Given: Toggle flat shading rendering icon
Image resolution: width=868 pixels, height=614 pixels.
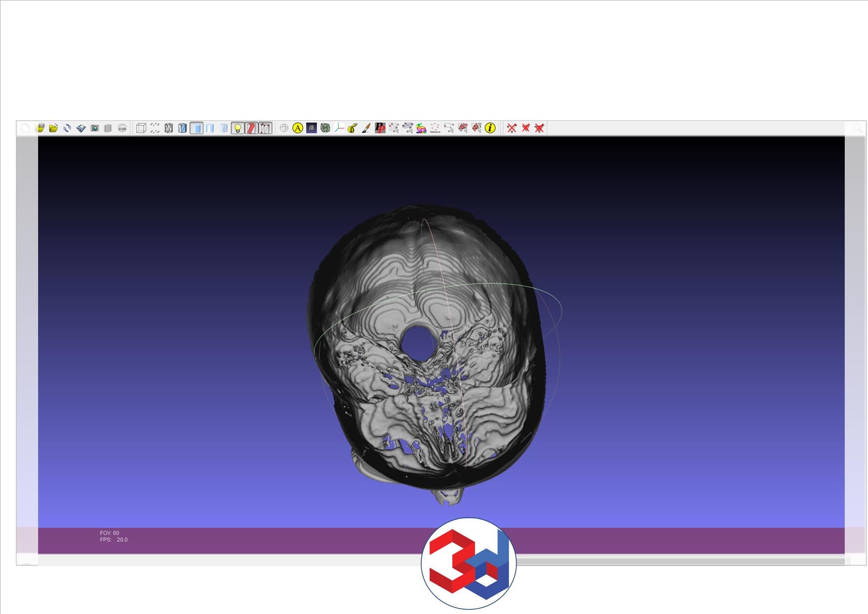Looking at the screenshot, I should [x=210, y=128].
